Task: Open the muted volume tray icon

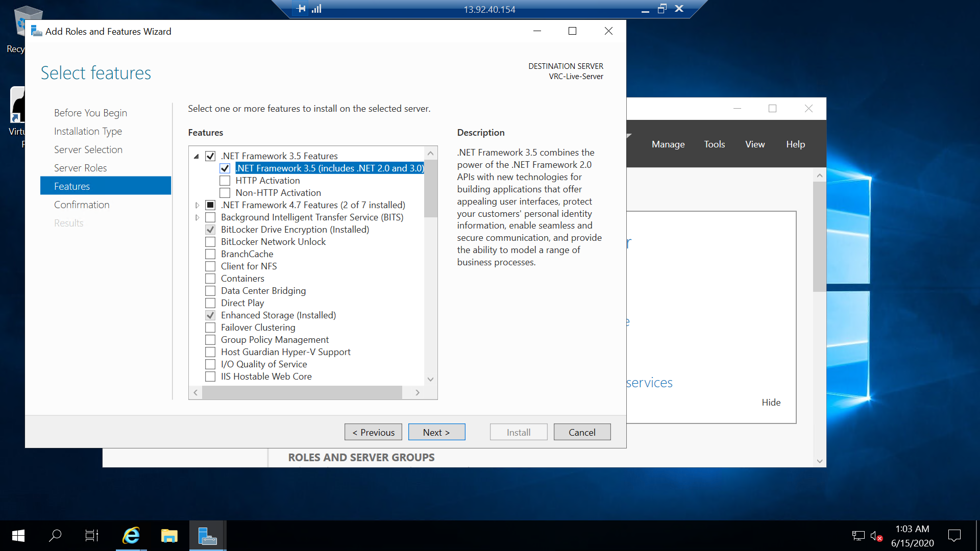Action: (x=876, y=536)
